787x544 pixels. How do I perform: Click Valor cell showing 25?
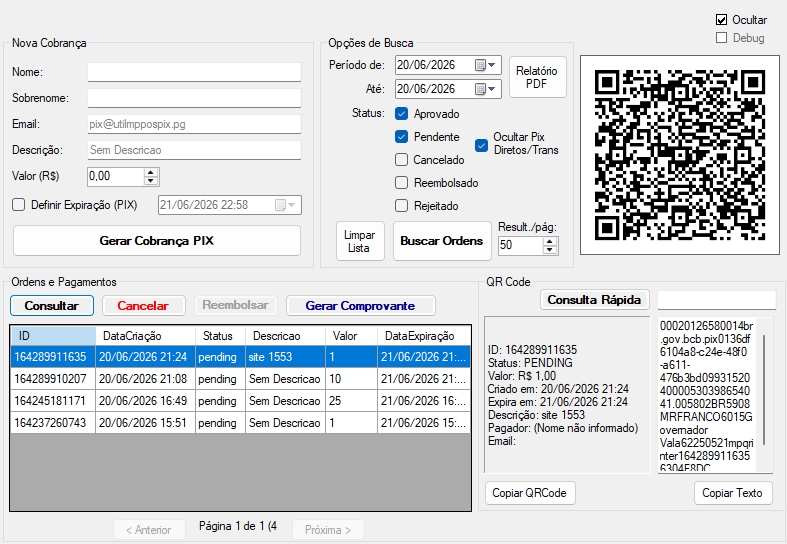(x=351, y=401)
